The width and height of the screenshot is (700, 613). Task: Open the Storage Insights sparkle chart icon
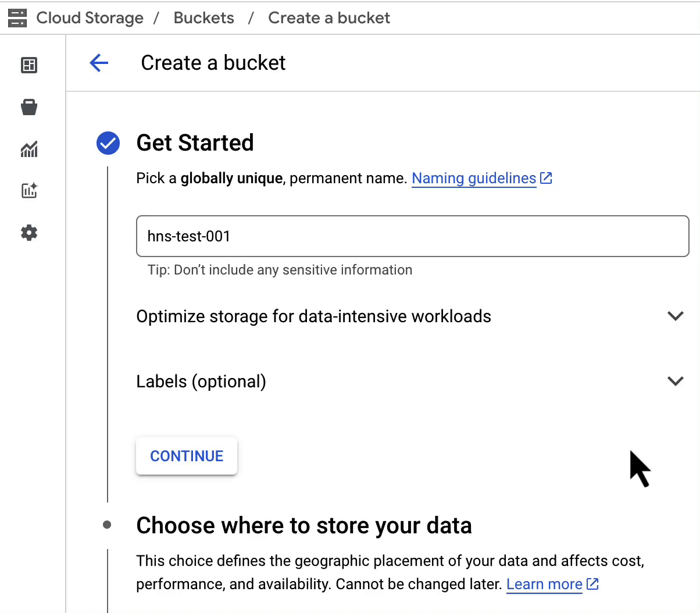pyautogui.click(x=29, y=191)
